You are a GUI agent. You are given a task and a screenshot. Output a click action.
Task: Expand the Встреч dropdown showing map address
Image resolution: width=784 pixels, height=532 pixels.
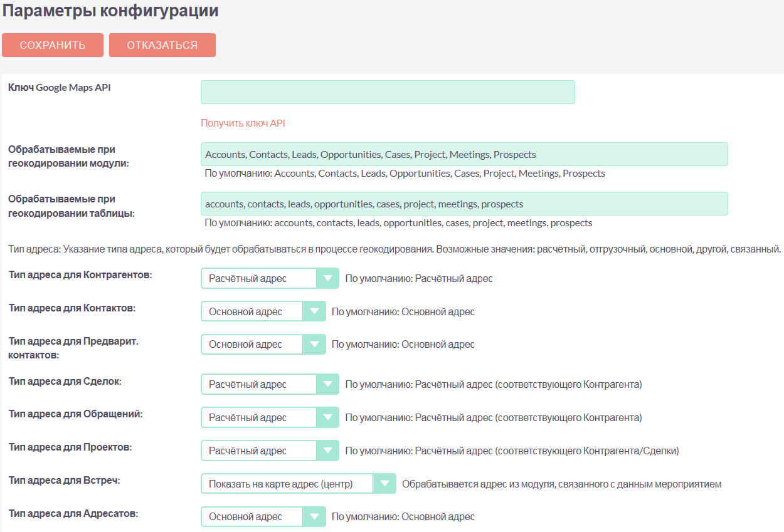299,484
